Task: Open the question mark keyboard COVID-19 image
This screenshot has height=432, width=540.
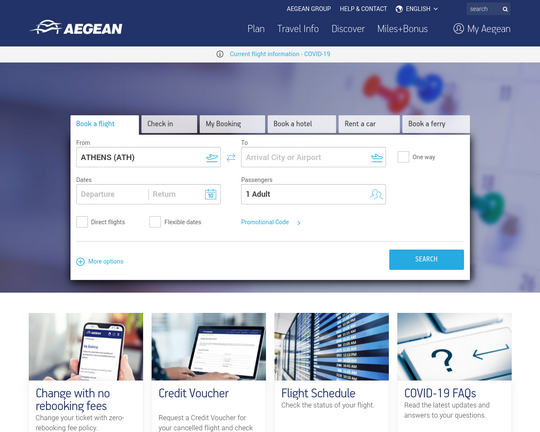Action: [455, 347]
